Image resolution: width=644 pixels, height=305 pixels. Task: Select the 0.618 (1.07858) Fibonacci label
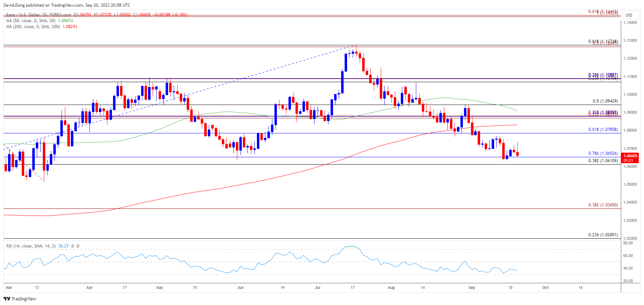pos(603,130)
